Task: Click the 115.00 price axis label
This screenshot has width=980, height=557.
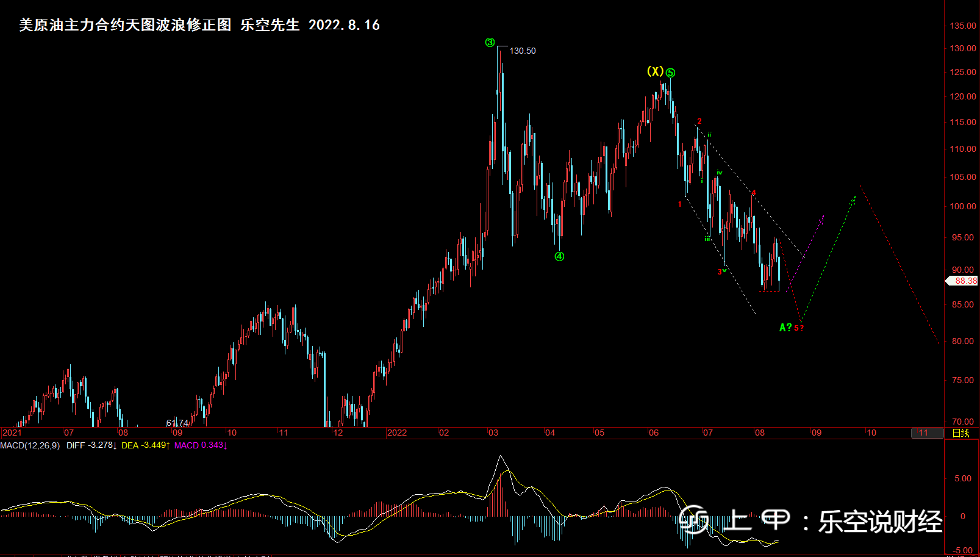Action: [x=963, y=122]
